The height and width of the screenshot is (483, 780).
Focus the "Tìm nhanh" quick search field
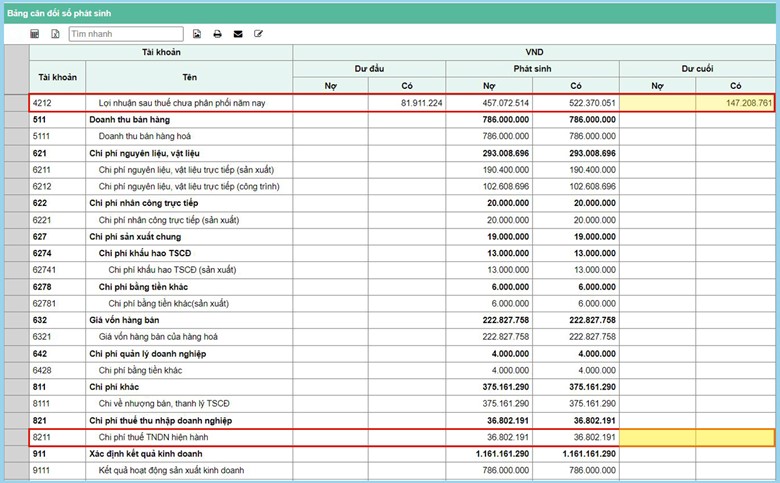pos(125,34)
